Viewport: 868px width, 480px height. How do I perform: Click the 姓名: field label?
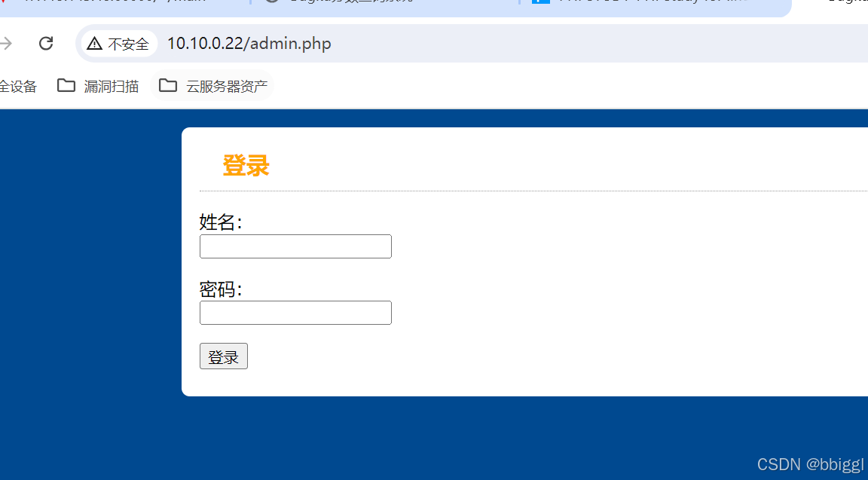pos(221,222)
